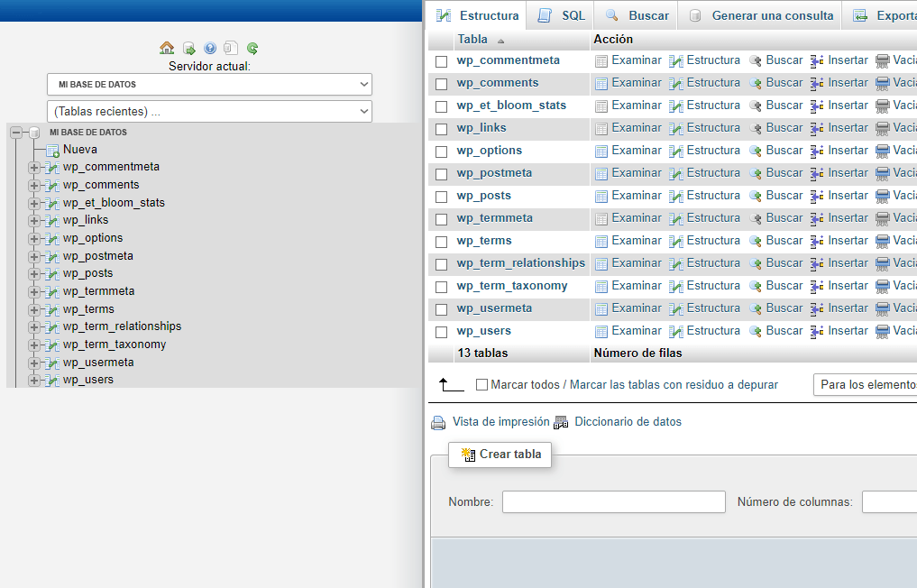
Task: Click the printer icon for Vista de impresión
Action: coord(438,423)
